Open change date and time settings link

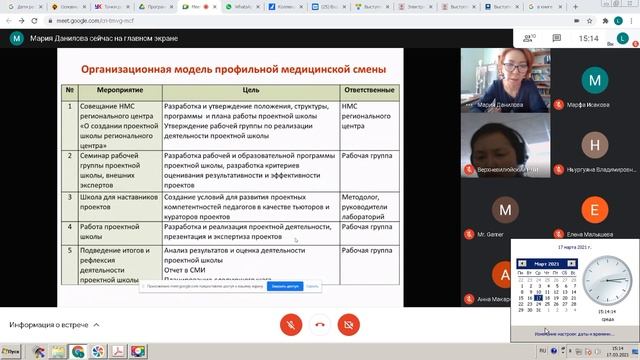click(x=574, y=334)
